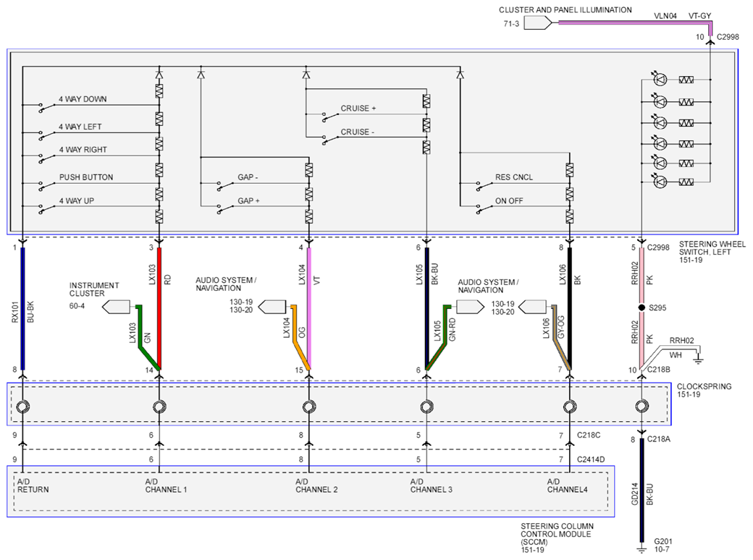Image resolution: width=753 pixels, height=560 pixels.
Task: Click the ground symbol at G201
Action: click(x=641, y=549)
